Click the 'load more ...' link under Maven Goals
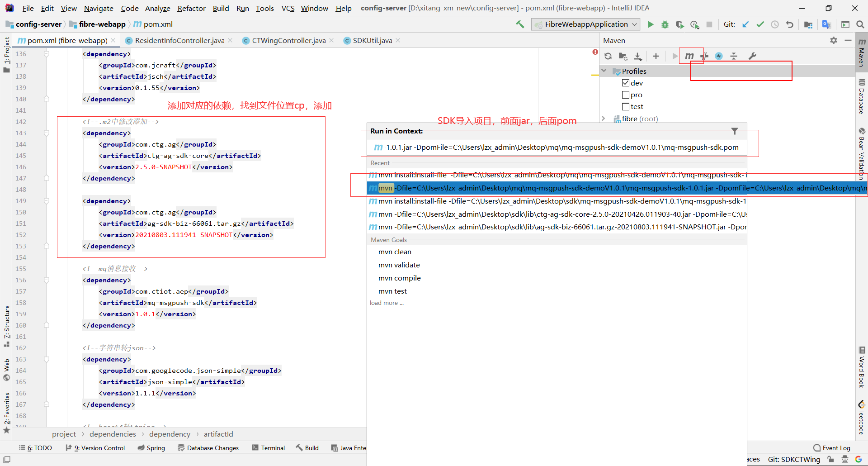Screen dimensions: 868x466 [387, 303]
